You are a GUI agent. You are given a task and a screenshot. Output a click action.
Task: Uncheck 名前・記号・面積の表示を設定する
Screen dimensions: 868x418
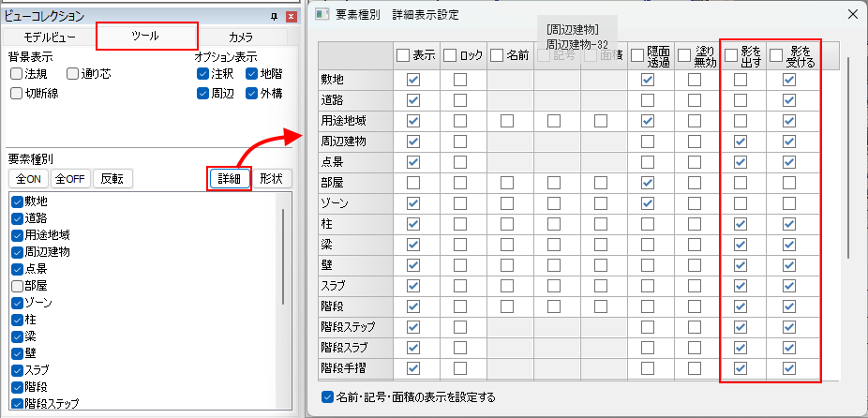[327, 396]
